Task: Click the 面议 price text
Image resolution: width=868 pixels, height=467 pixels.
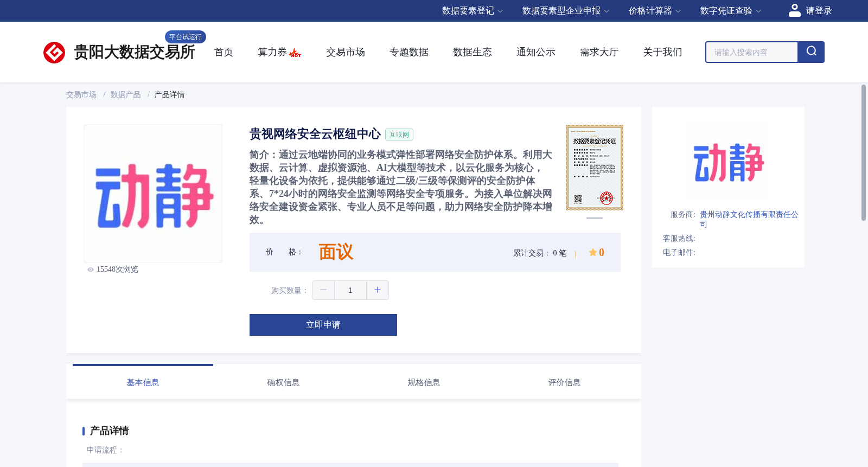Action: point(336,252)
